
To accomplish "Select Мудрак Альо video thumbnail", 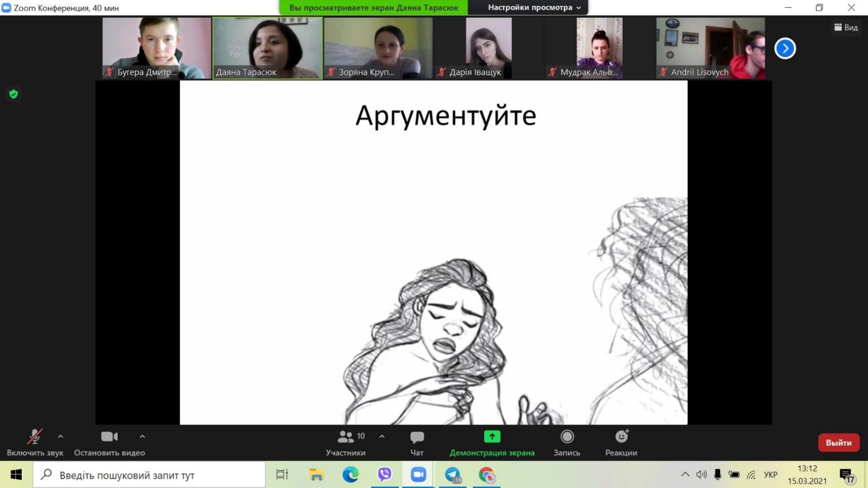I will [x=599, y=48].
